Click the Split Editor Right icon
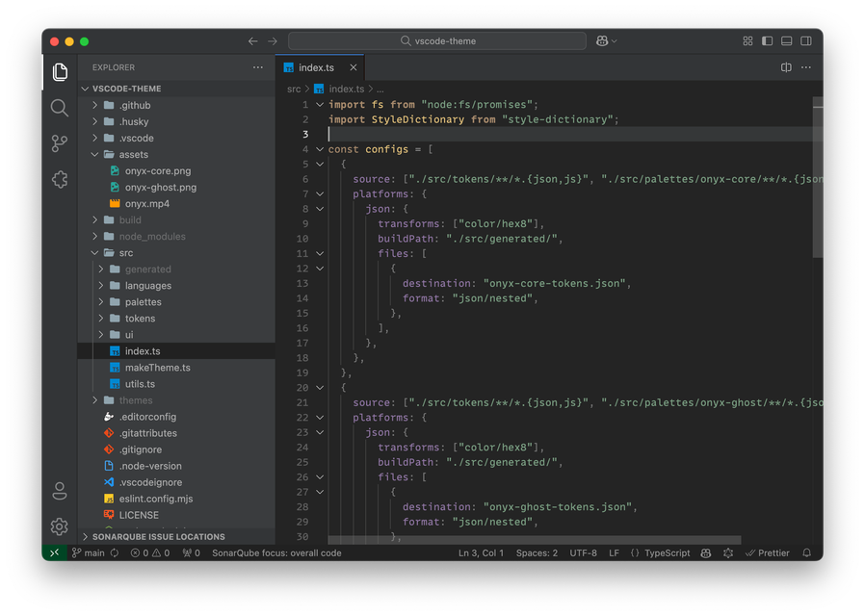This screenshot has height=616, width=865. [x=786, y=67]
